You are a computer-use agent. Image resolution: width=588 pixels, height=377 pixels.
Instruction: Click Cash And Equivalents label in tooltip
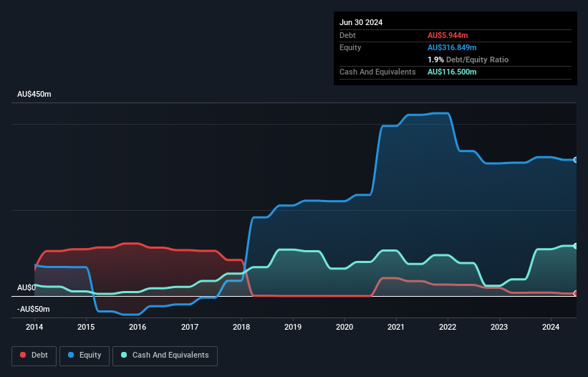(x=377, y=72)
